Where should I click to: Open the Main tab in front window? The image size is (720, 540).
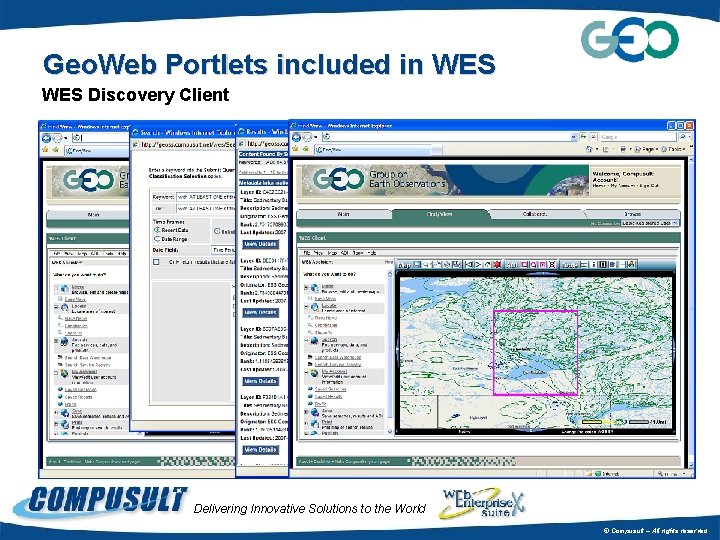[x=343, y=214]
